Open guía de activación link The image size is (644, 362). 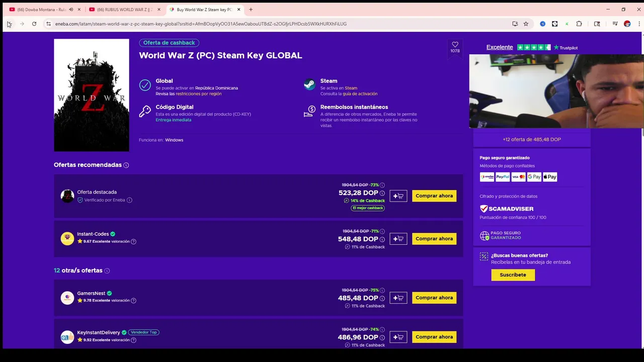(x=360, y=94)
